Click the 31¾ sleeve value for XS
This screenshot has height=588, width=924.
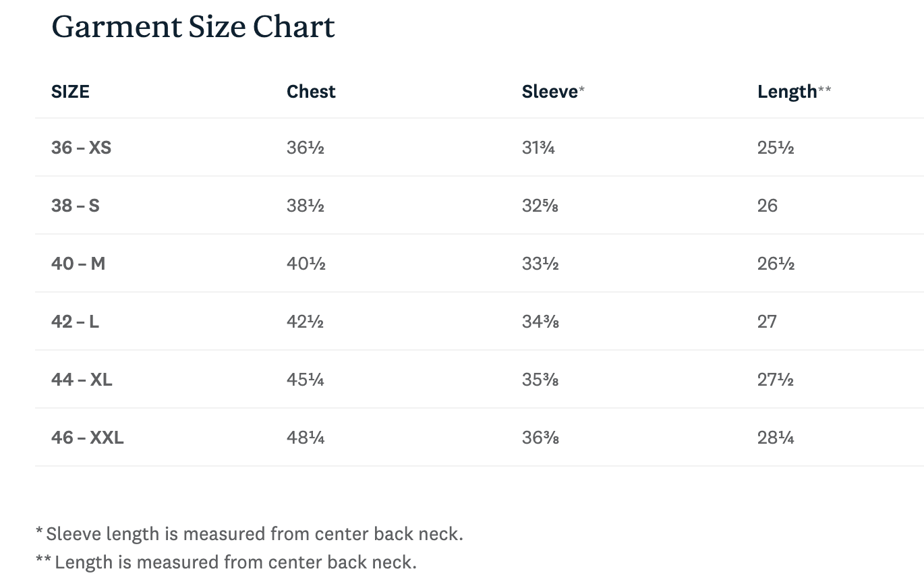[538, 148]
